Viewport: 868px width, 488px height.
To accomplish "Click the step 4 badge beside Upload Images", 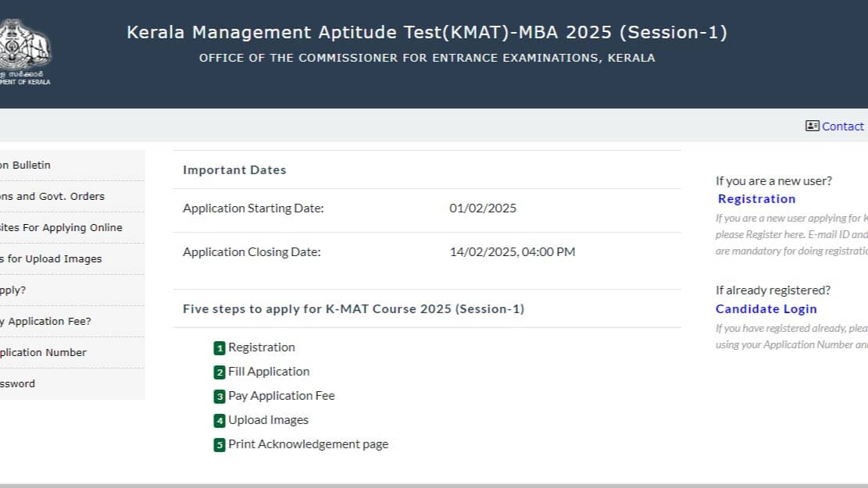I will (x=219, y=420).
